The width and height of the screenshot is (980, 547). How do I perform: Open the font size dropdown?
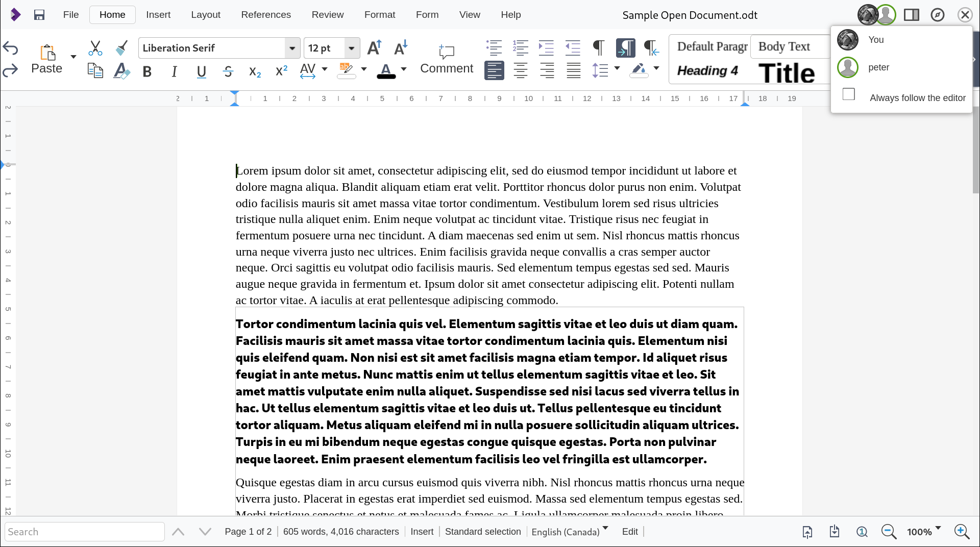351,47
